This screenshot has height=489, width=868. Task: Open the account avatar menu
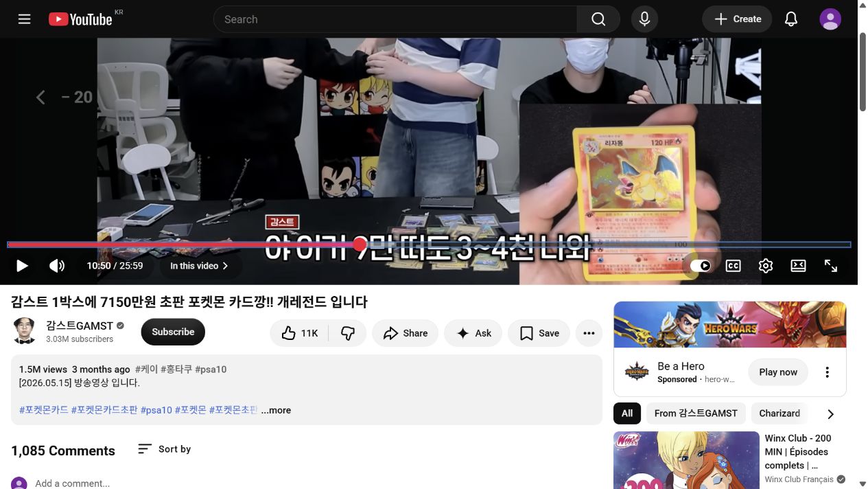[830, 19]
